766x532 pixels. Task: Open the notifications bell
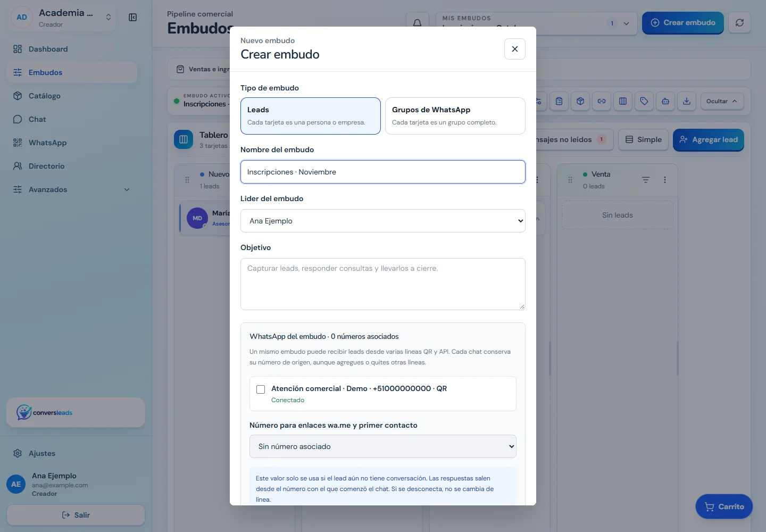click(418, 23)
